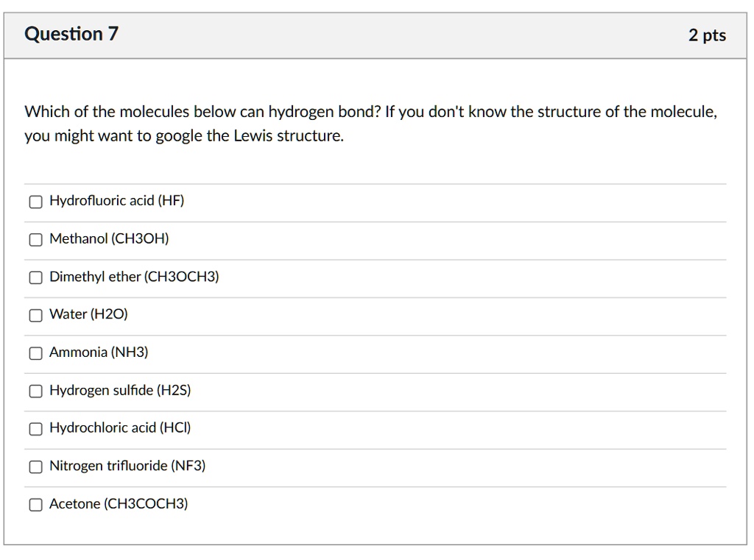Click the Hydrogen sulfide answer row
This screenshot has height=560, width=754.
120,391
